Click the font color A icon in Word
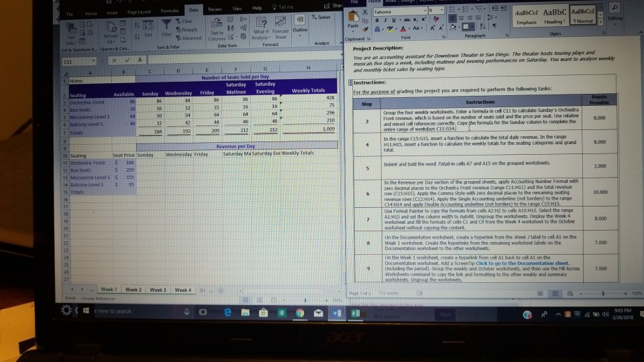This screenshot has width=644, height=362. pos(403,29)
